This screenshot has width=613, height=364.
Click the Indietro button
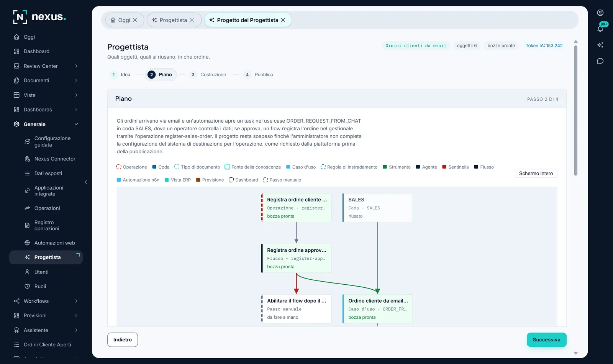click(x=123, y=340)
